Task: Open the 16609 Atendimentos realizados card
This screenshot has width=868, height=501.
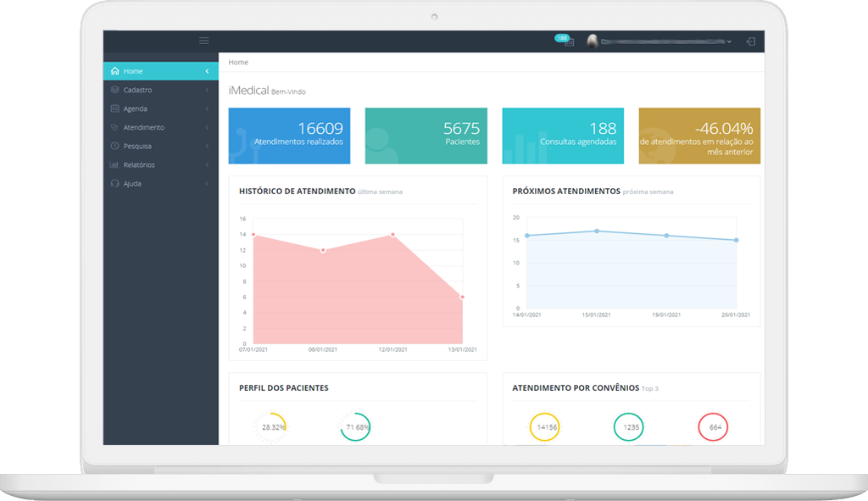Action: tap(290, 136)
